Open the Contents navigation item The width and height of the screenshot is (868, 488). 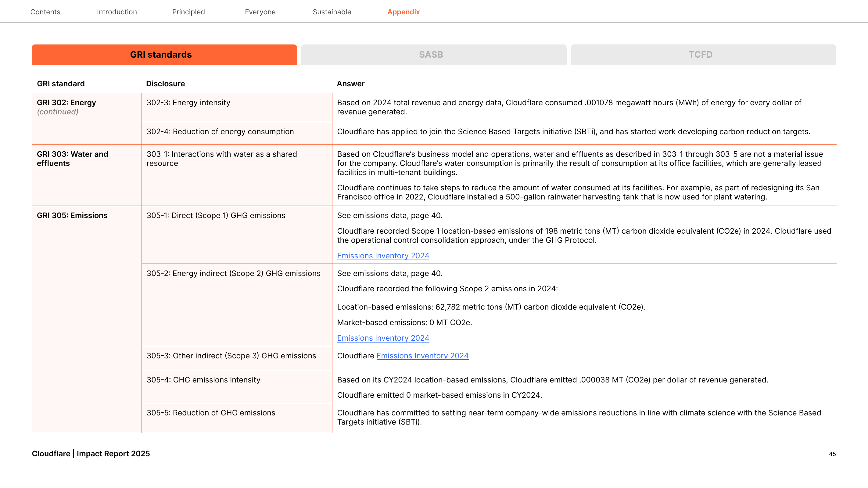click(45, 12)
